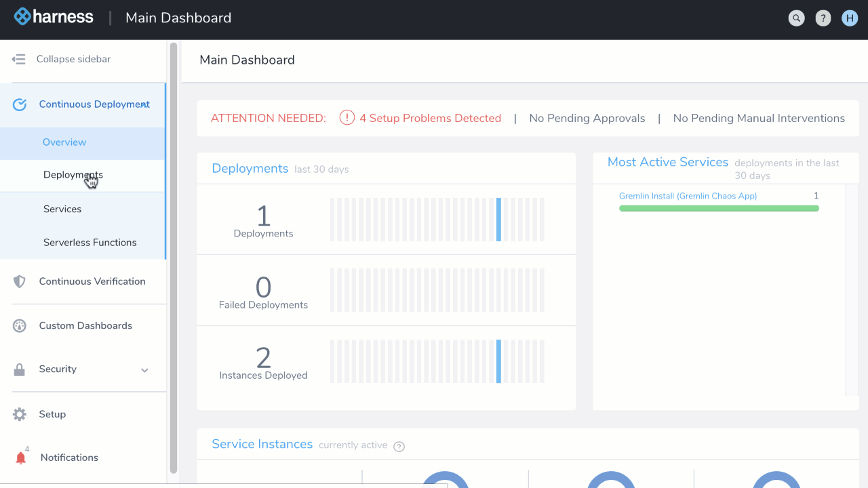Click the Collapse sidebar arrow icon
The image size is (868, 488).
[x=18, y=59]
